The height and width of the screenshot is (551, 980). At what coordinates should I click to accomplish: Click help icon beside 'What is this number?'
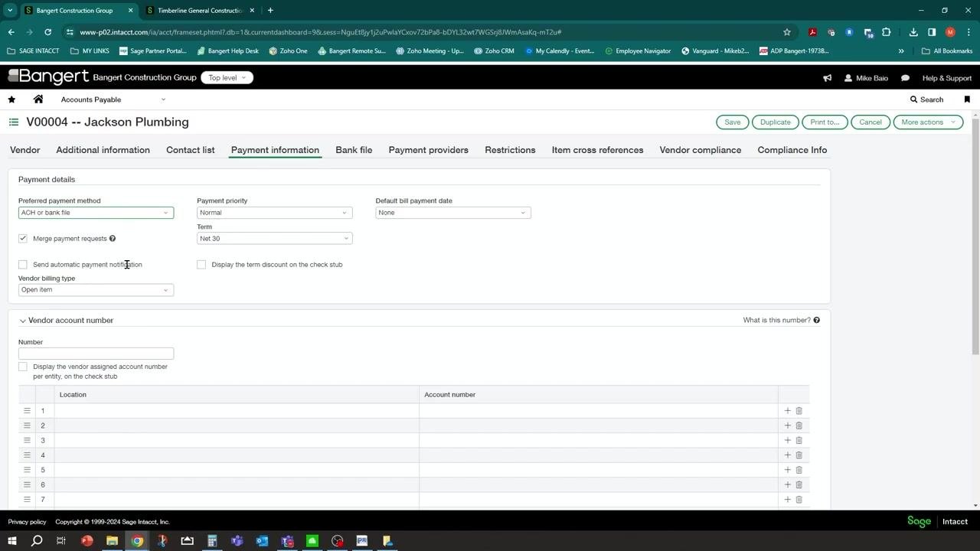pyautogui.click(x=816, y=321)
